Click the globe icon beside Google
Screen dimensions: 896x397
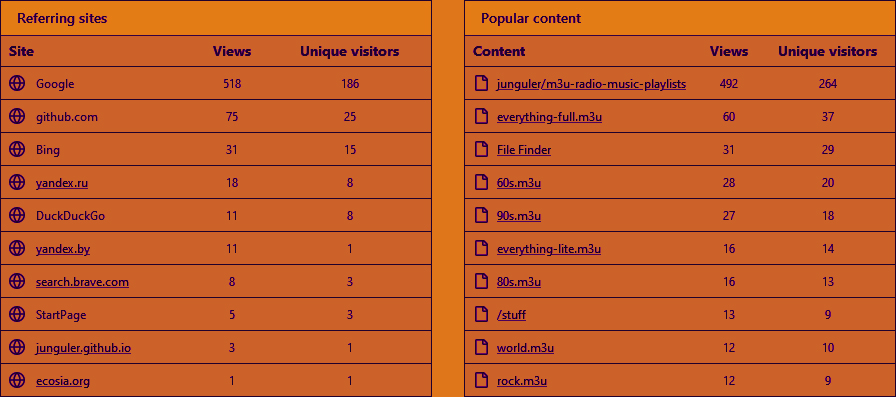pos(17,83)
